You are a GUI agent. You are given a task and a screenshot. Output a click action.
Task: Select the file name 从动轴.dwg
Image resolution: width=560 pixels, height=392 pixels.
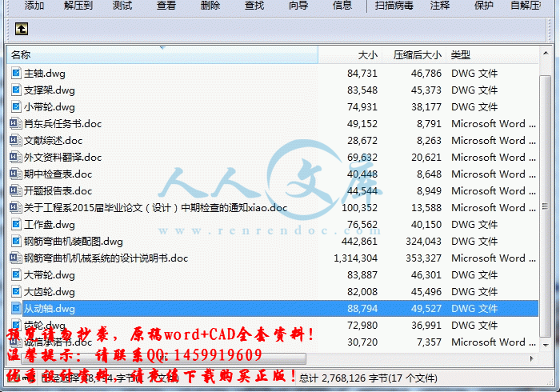(50, 309)
